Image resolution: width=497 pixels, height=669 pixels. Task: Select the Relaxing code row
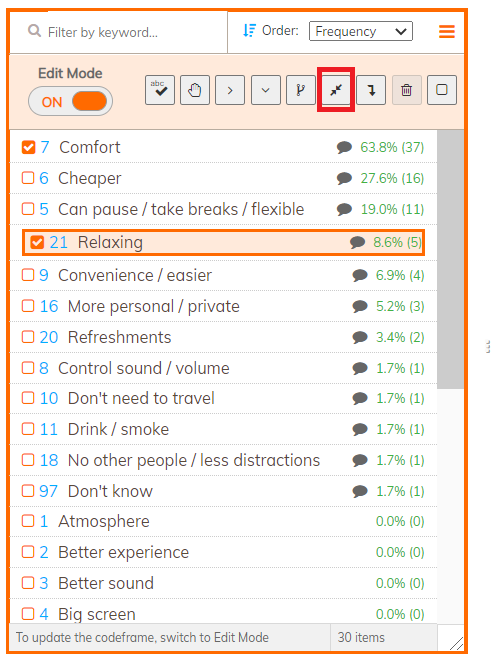(x=223, y=242)
